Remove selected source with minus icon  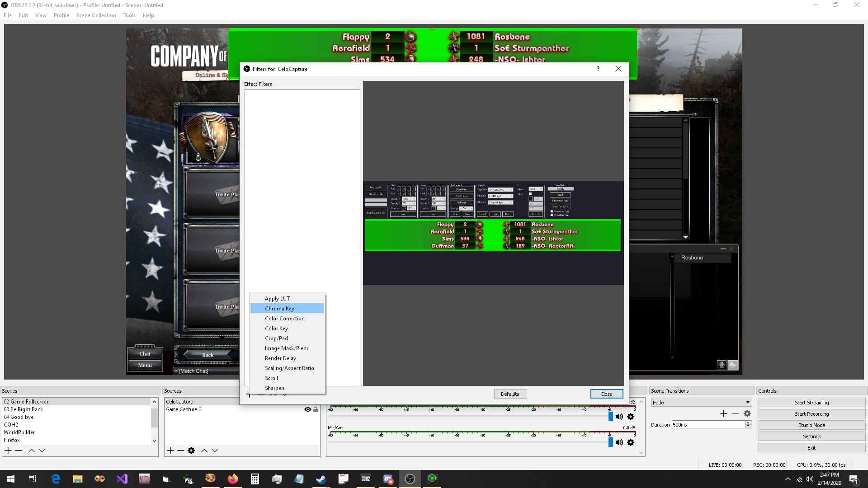(181, 450)
